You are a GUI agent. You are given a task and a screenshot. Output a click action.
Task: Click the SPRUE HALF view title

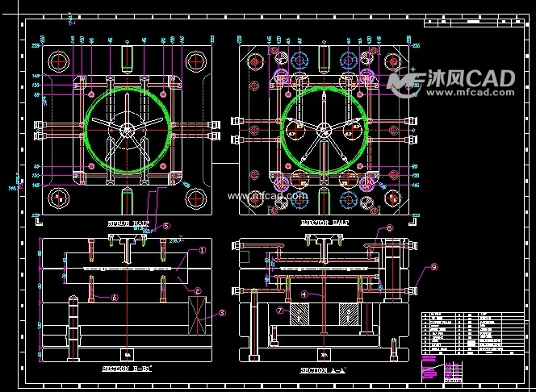tap(128, 223)
